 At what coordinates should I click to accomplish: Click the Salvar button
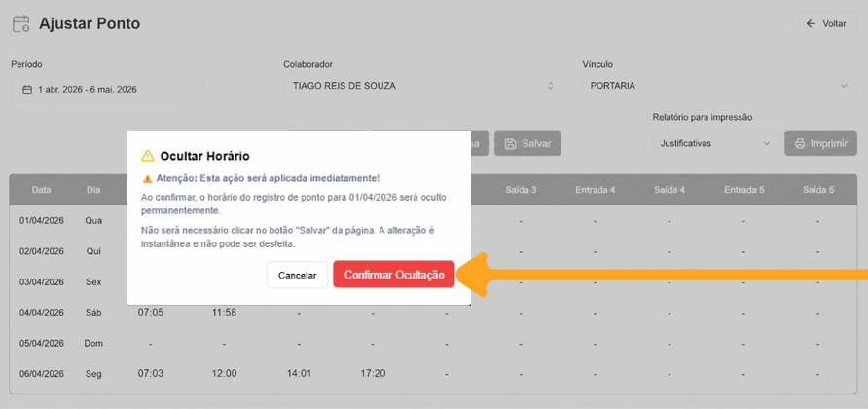click(x=527, y=143)
